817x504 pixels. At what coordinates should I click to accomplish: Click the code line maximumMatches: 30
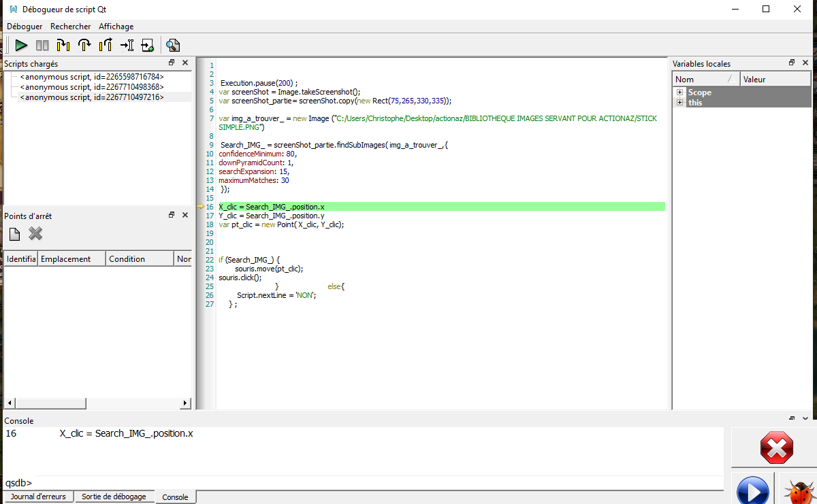(x=253, y=180)
